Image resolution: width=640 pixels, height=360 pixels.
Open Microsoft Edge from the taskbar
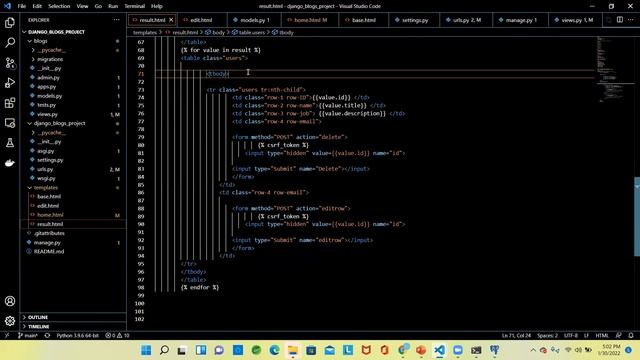tap(275, 350)
